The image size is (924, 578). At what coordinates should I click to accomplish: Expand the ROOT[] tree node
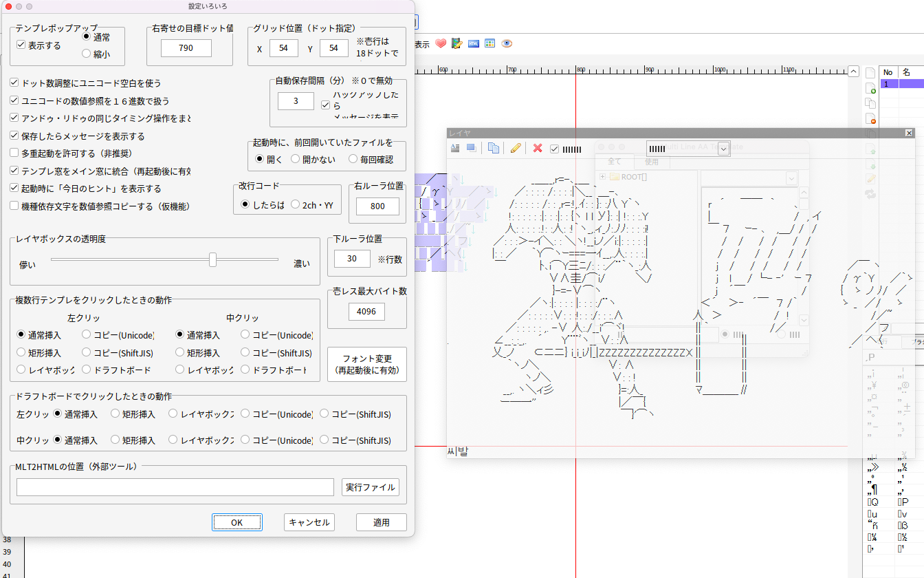pos(603,177)
